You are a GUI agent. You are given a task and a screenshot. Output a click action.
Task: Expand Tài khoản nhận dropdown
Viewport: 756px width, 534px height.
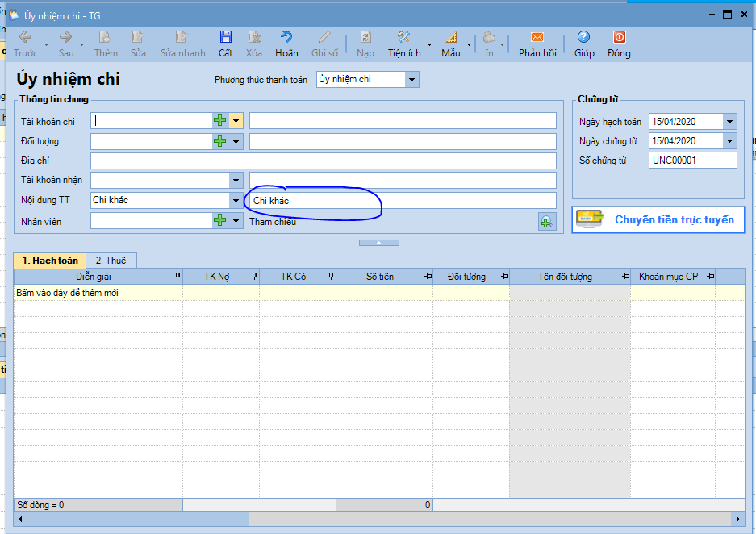[x=236, y=181]
